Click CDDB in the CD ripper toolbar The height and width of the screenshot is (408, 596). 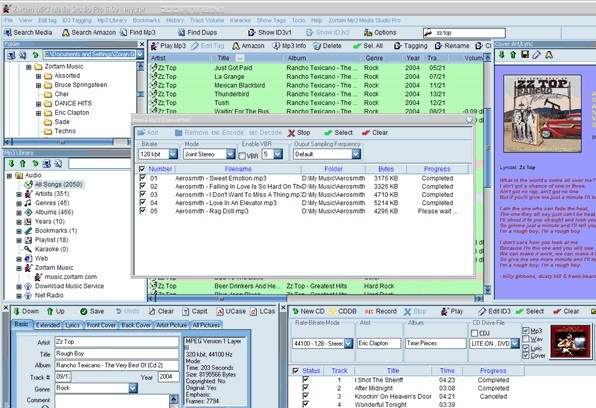pos(343,311)
